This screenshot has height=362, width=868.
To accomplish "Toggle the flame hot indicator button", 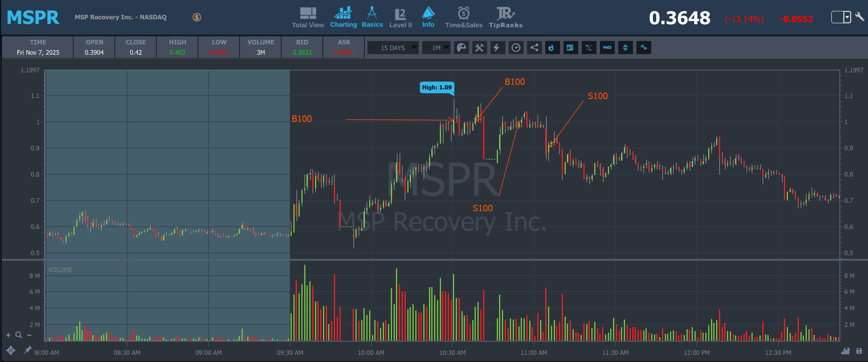I will click(552, 48).
